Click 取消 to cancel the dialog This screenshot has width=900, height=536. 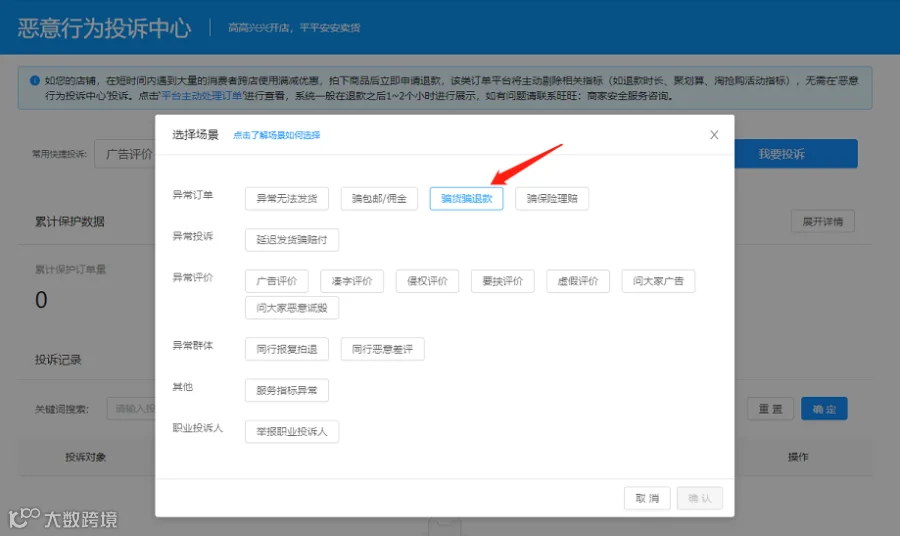[647, 498]
